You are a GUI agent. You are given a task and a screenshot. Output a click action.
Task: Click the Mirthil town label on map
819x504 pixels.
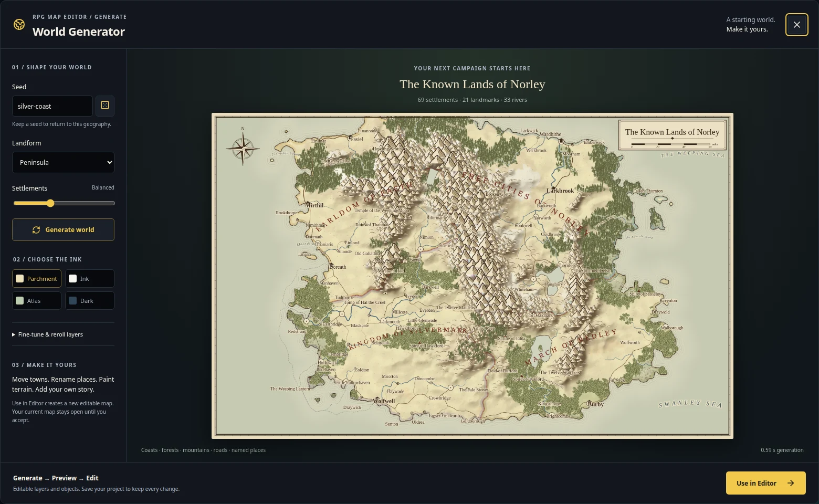coord(314,205)
